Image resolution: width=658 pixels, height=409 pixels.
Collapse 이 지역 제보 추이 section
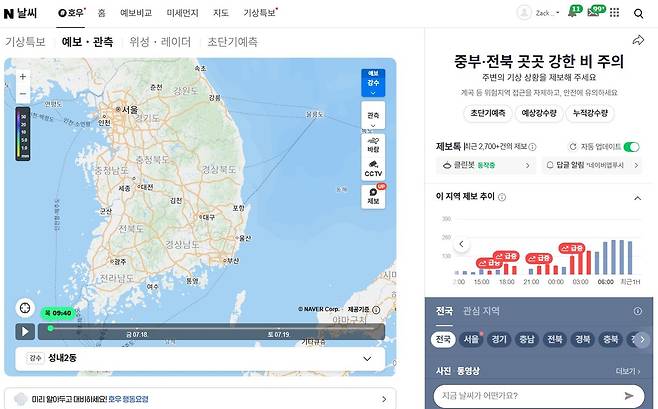click(637, 198)
